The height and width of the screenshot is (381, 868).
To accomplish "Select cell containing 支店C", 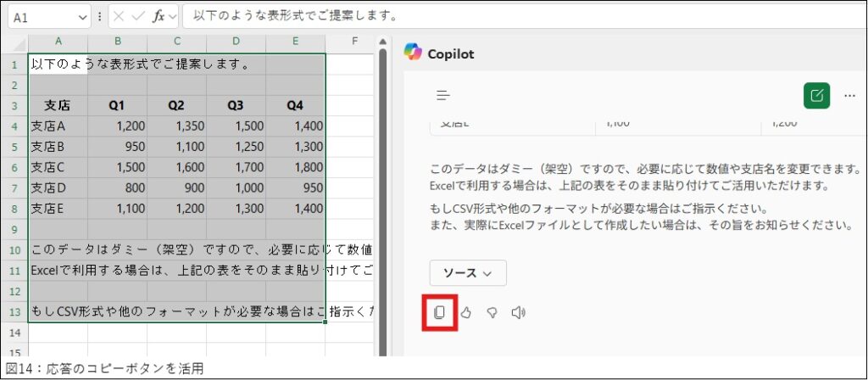I will point(58,167).
